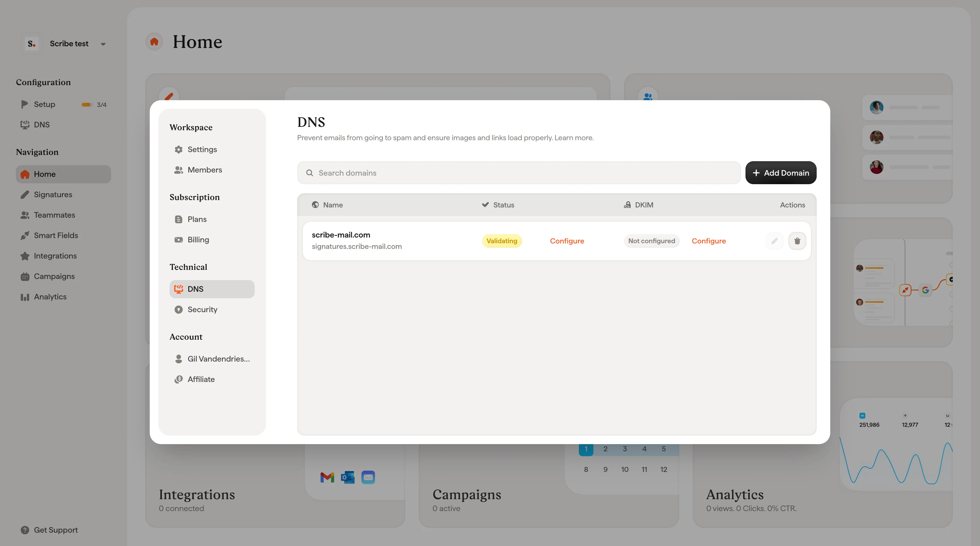Open Campaigns in the navigation sidebar
Image resolution: width=980 pixels, height=546 pixels.
tap(64, 276)
